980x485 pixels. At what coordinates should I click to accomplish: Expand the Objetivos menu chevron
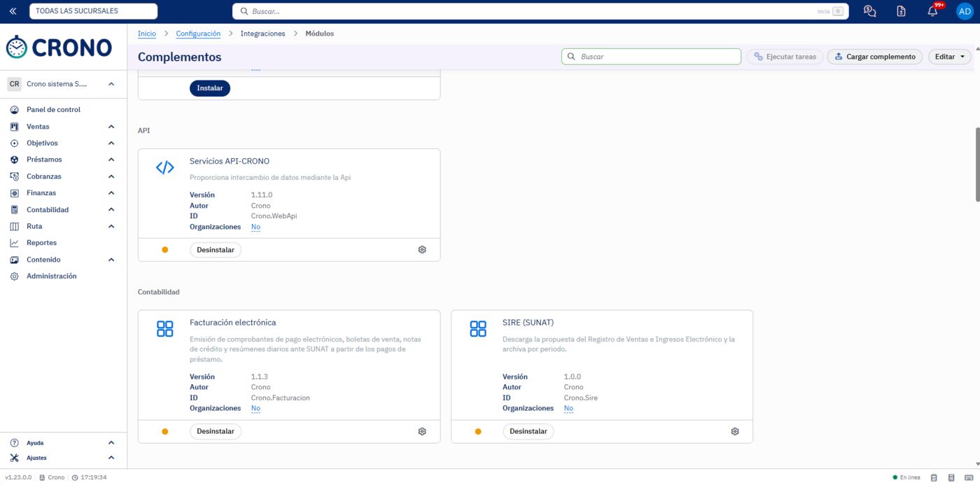pyautogui.click(x=111, y=143)
